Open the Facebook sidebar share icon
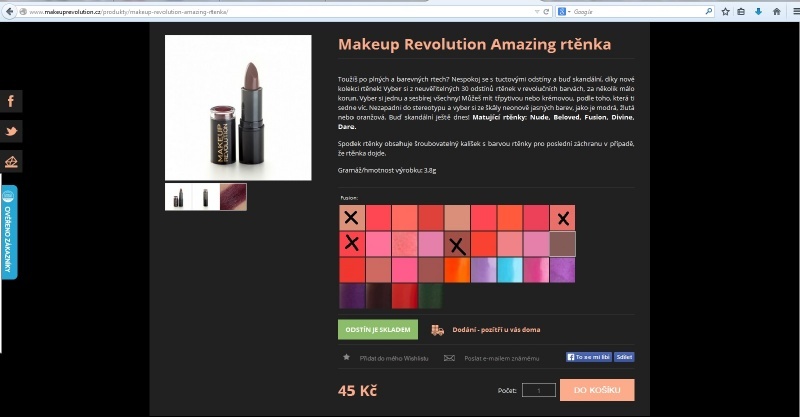This screenshot has width=800, height=417. (x=11, y=101)
